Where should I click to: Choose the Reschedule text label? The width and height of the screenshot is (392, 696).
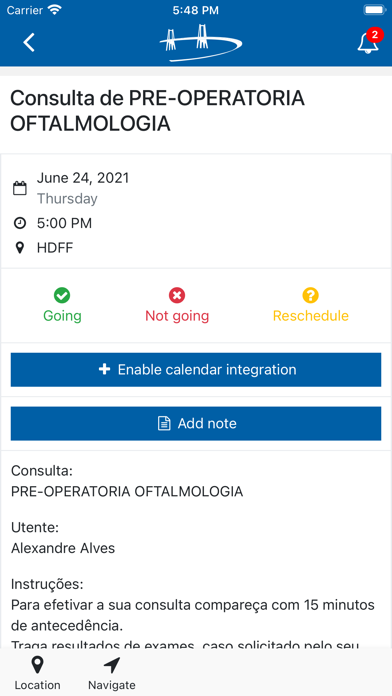click(x=311, y=316)
